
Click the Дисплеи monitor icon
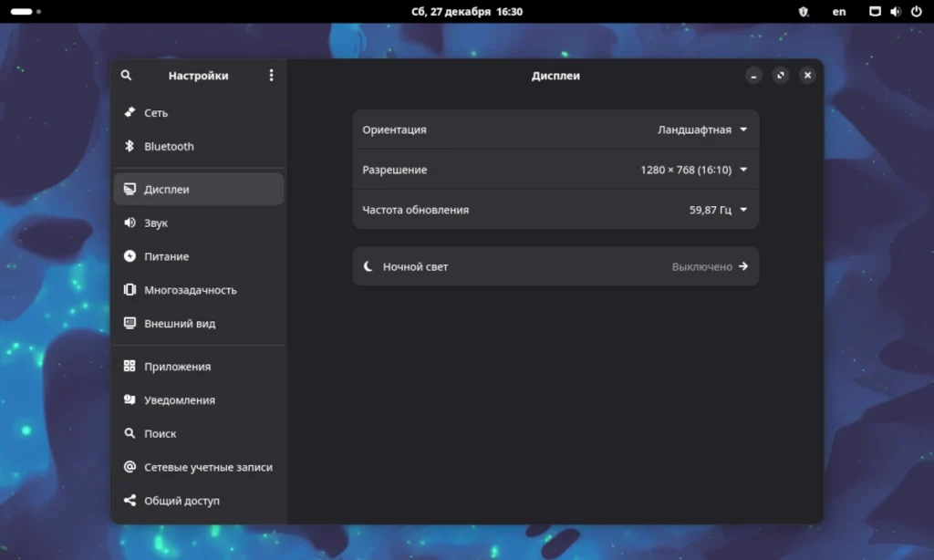tap(130, 189)
